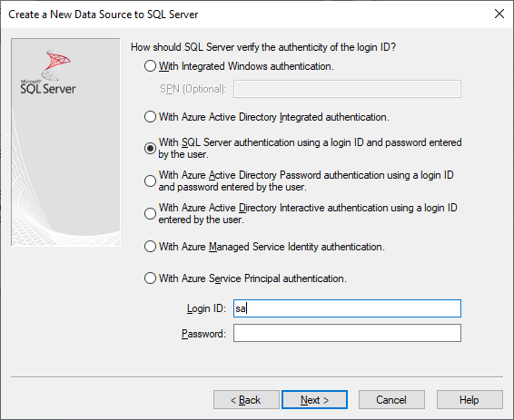The width and height of the screenshot is (514, 420).
Task: Proceed with the Next button
Action: tap(314, 400)
